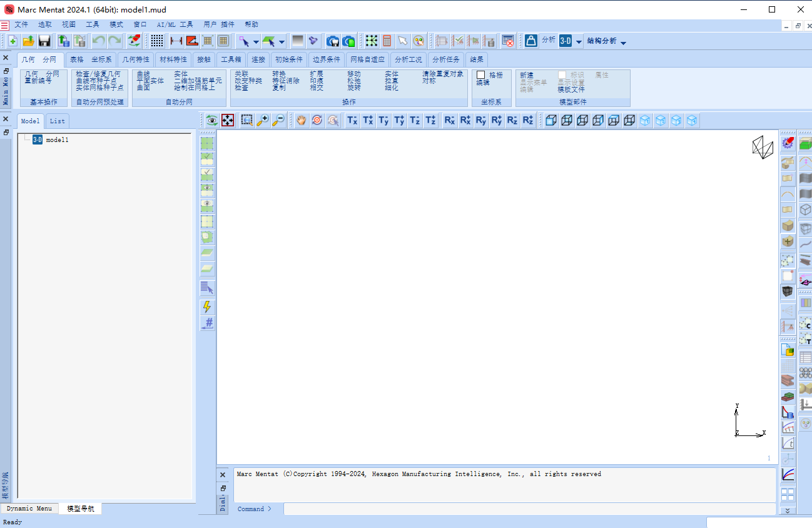Image resolution: width=812 pixels, height=528 pixels.
Task: Click 检查/修复几何 in the ribbon
Action: (x=98, y=74)
